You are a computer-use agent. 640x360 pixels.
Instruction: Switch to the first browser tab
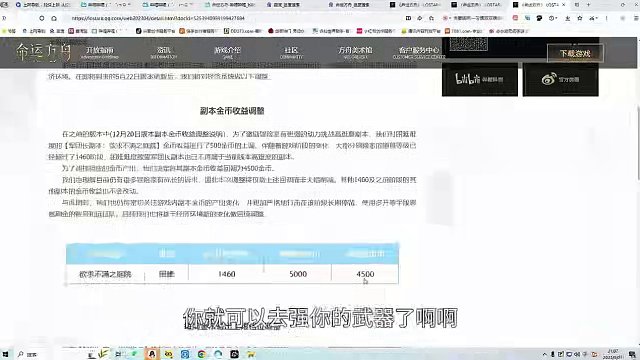[43, 5]
